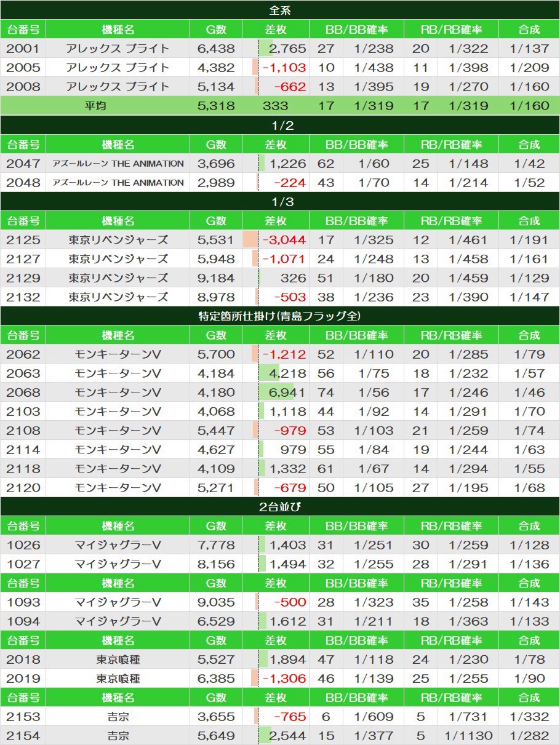Click the 1/137 combined probability value
This screenshot has width=560, height=745.
click(x=528, y=48)
